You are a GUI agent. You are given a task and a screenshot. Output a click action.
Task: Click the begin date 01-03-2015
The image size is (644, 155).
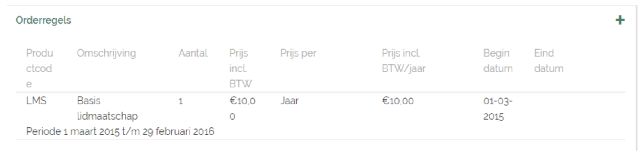click(498, 108)
